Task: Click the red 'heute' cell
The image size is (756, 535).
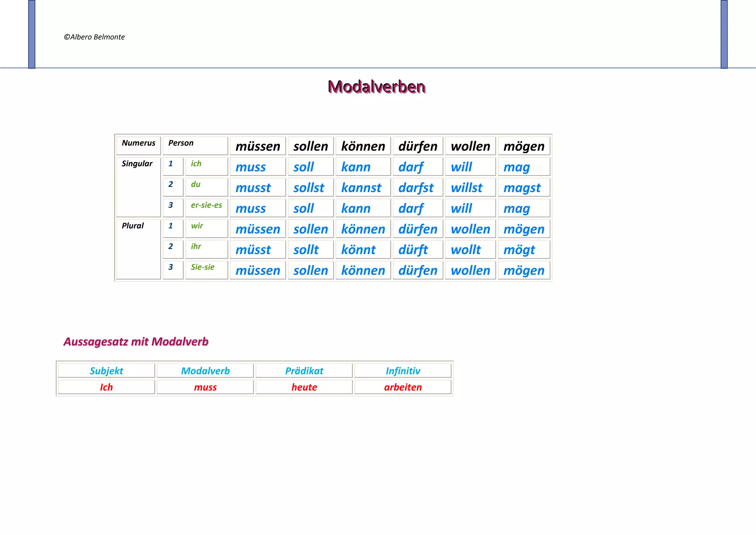Action: pos(304,387)
